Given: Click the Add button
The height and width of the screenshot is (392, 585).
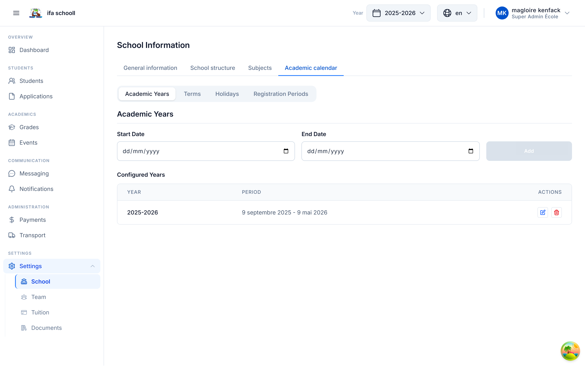Looking at the screenshot, I should coord(529,151).
